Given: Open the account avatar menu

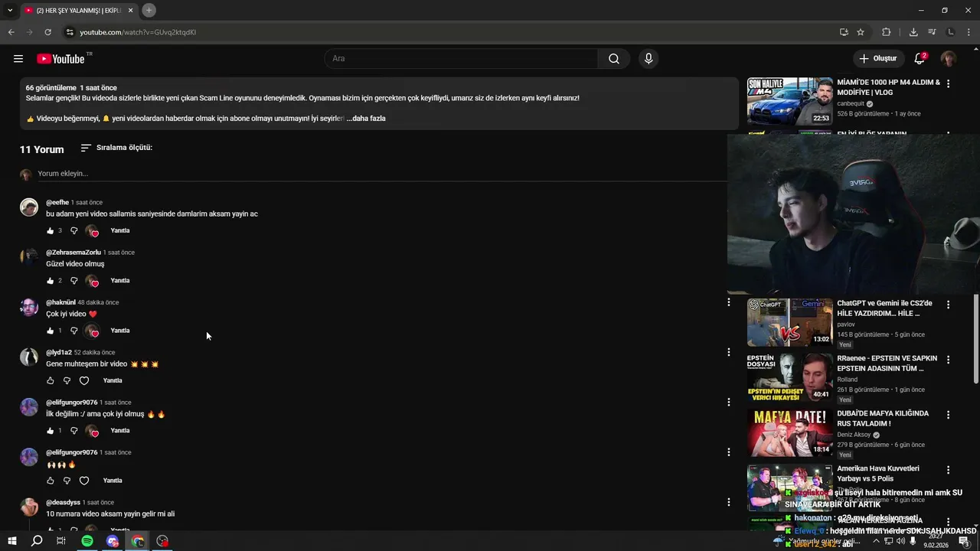Looking at the screenshot, I should coord(949,59).
